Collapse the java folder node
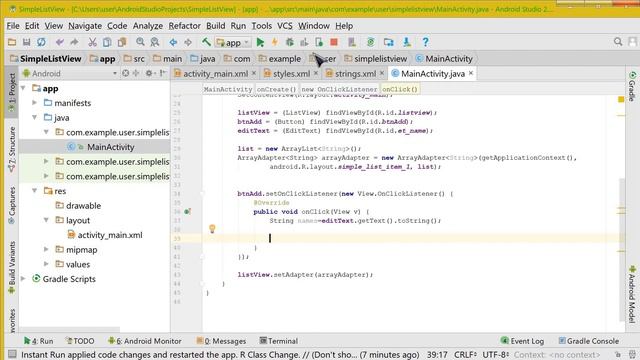This screenshot has height=360, width=640. tap(35, 118)
